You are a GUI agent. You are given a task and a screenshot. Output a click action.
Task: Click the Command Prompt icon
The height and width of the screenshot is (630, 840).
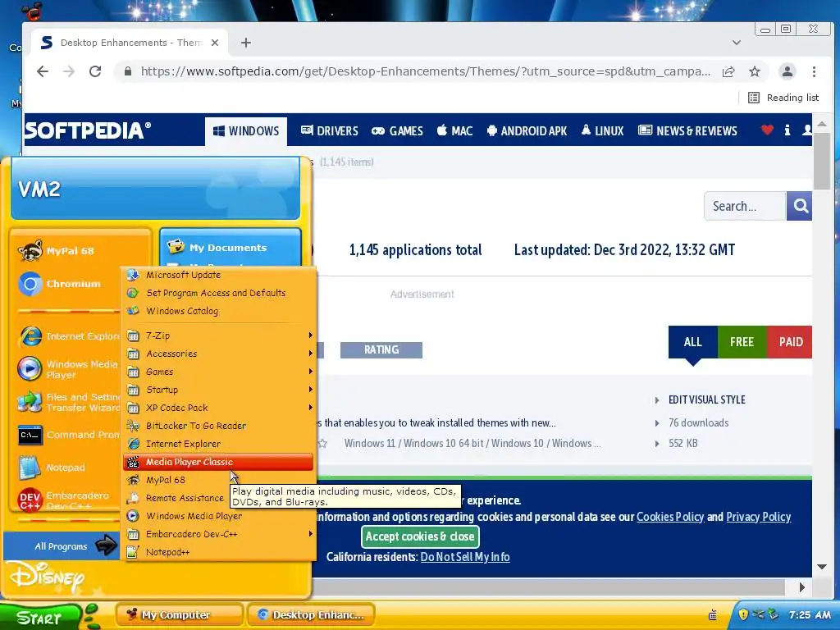coord(30,435)
